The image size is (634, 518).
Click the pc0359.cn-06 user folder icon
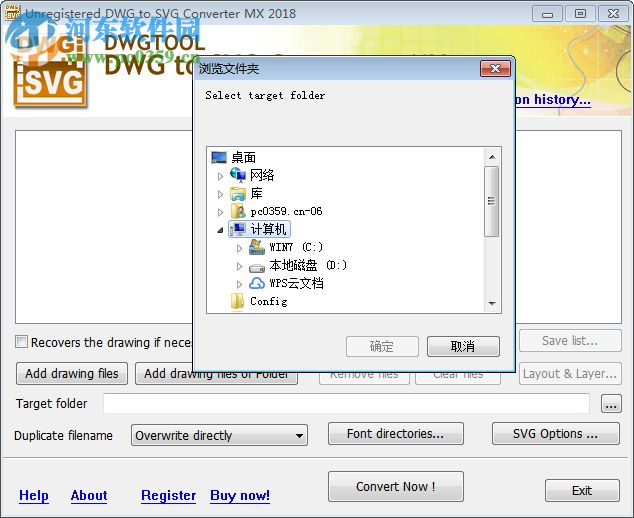click(238, 211)
